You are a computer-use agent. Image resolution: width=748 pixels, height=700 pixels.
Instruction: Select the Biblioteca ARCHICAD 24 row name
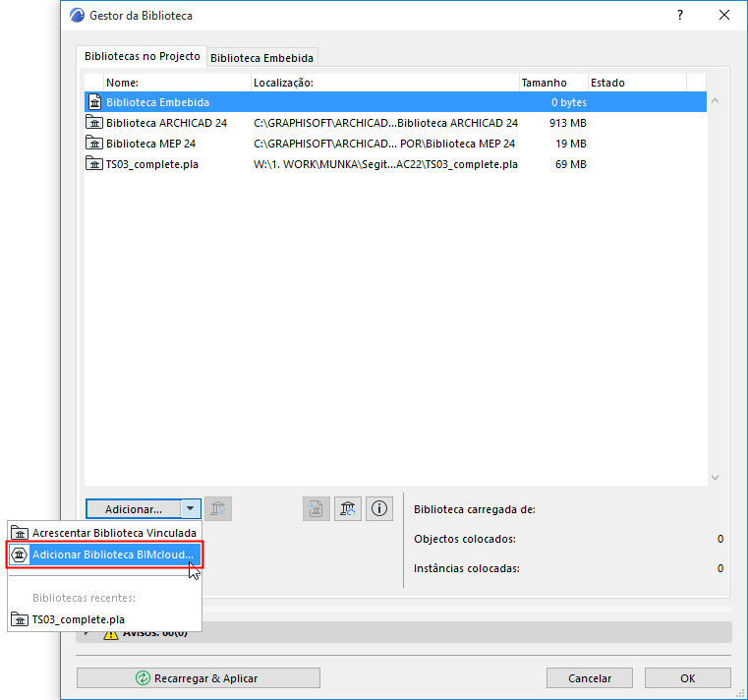[166, 123]
